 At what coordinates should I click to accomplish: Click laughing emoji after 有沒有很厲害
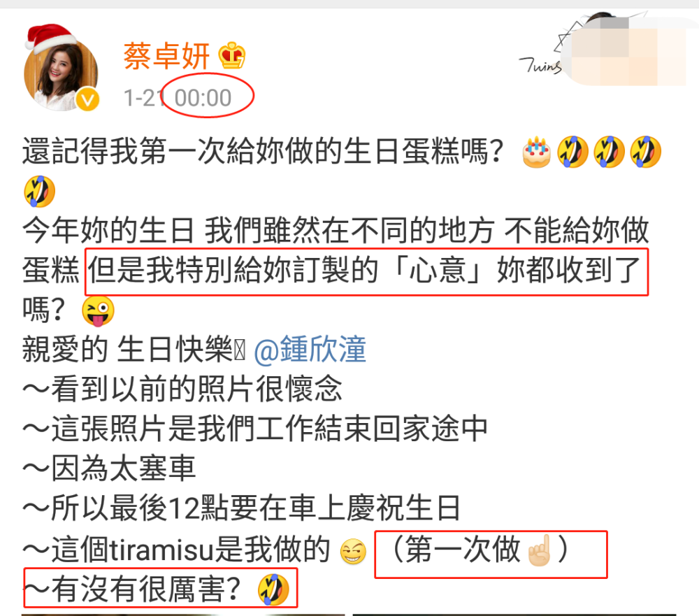274,589
